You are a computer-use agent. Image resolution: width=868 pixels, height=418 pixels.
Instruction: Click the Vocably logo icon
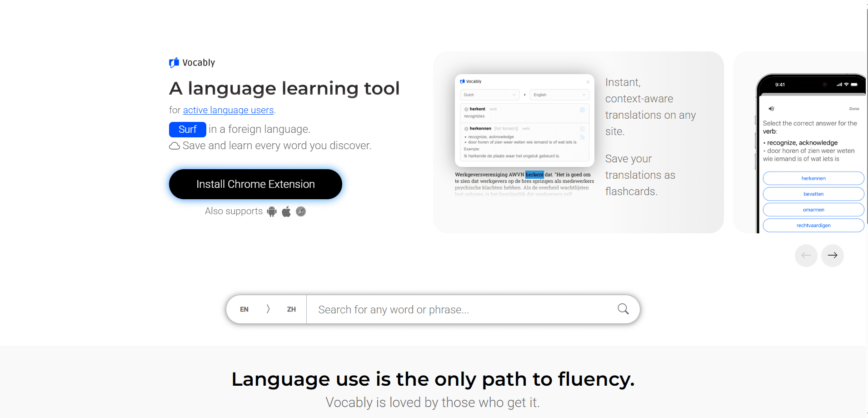[x=174, y=63]
